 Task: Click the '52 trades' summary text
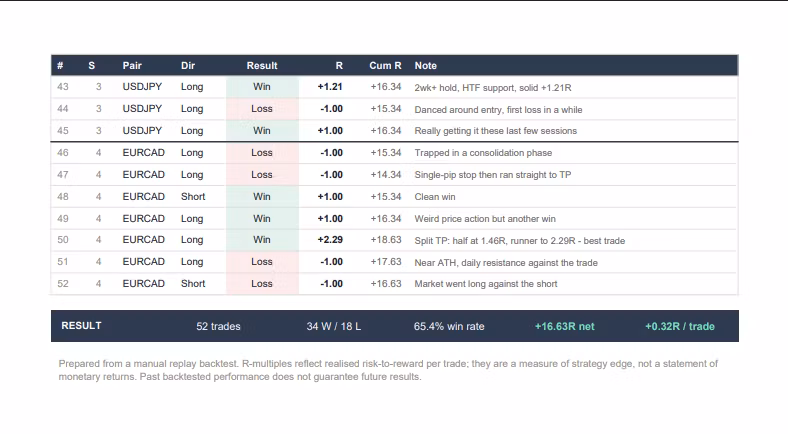218,327
